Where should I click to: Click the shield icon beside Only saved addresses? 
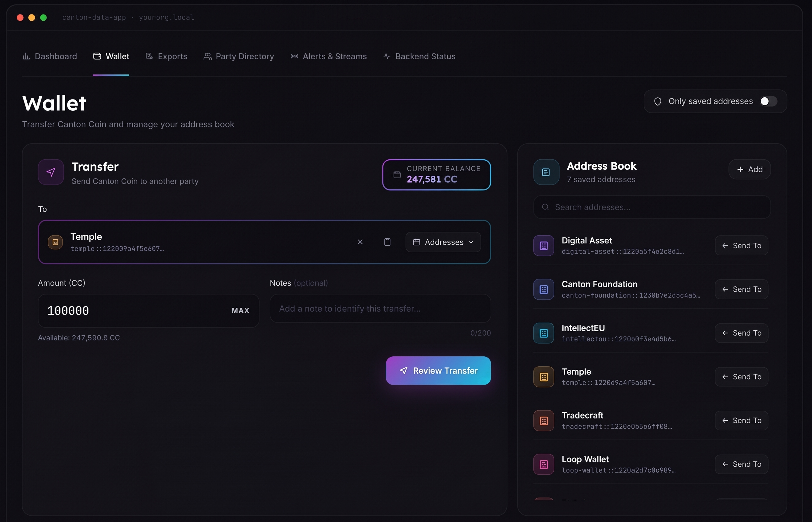coord(657,101)
